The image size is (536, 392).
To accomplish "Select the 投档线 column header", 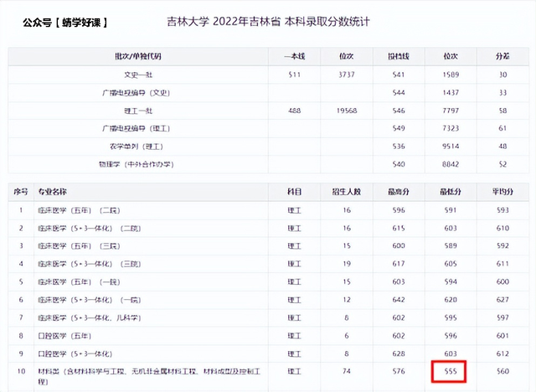I will [x=399, y=56].
